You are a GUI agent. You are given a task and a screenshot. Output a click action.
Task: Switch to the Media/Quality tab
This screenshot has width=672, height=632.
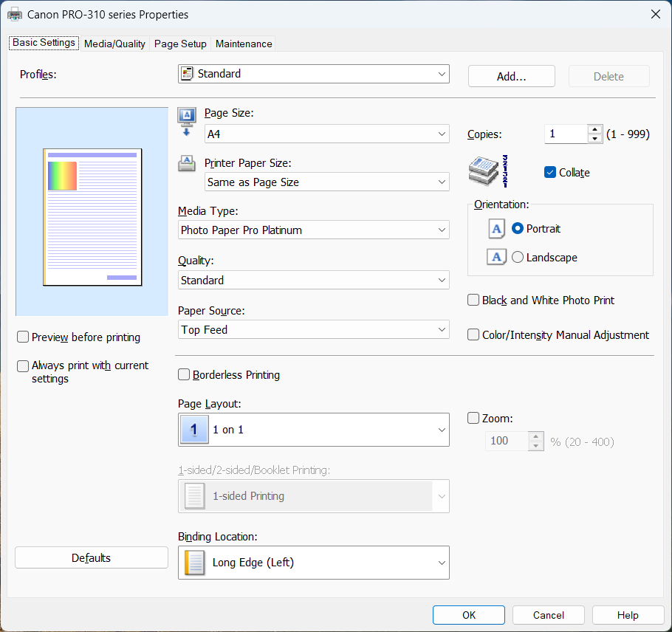tap(114, 44)
